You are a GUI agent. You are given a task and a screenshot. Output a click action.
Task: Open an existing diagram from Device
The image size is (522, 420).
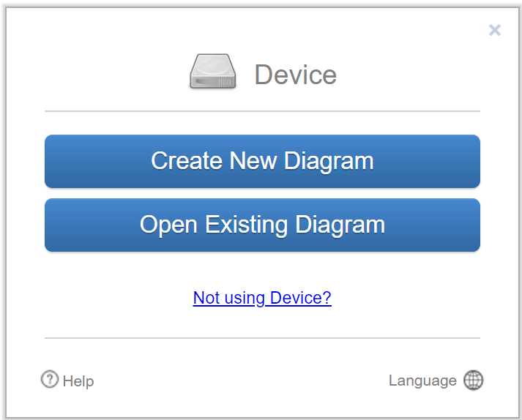(x=262, y=225)
